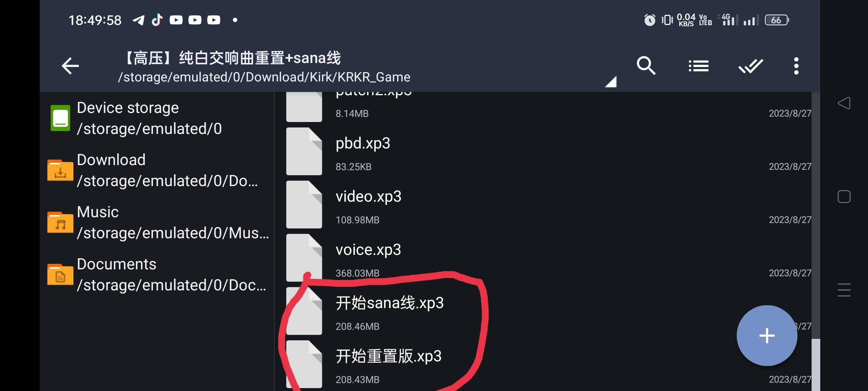Select the pbd.xp3 file icon
This screenshot has height=391, width=868.
point(304,151)
